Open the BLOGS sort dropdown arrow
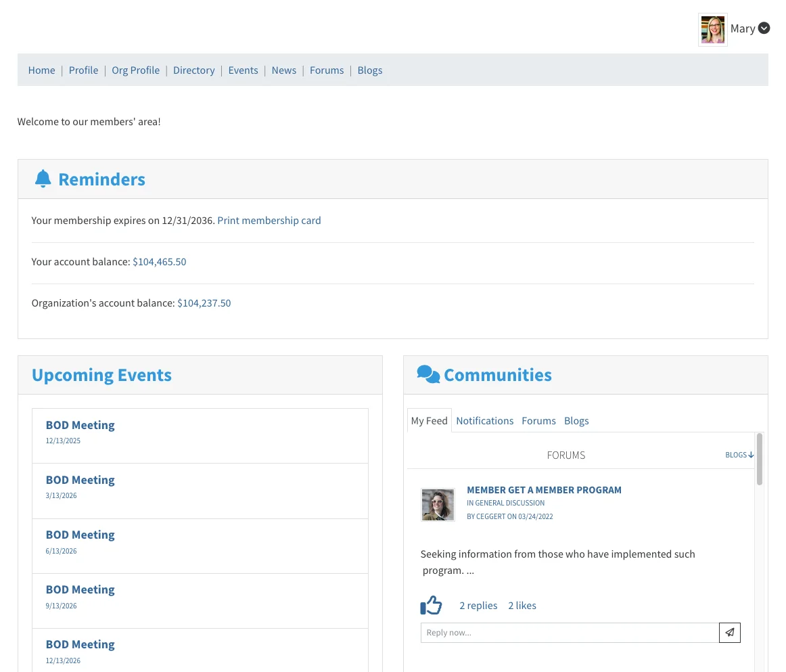 (751, 455)
